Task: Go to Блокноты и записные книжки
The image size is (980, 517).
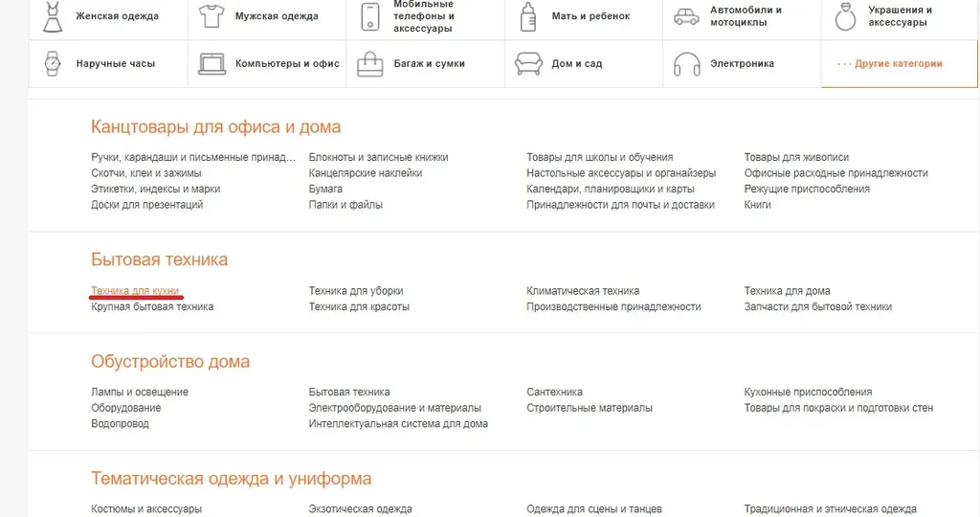Action: point(378,157)
